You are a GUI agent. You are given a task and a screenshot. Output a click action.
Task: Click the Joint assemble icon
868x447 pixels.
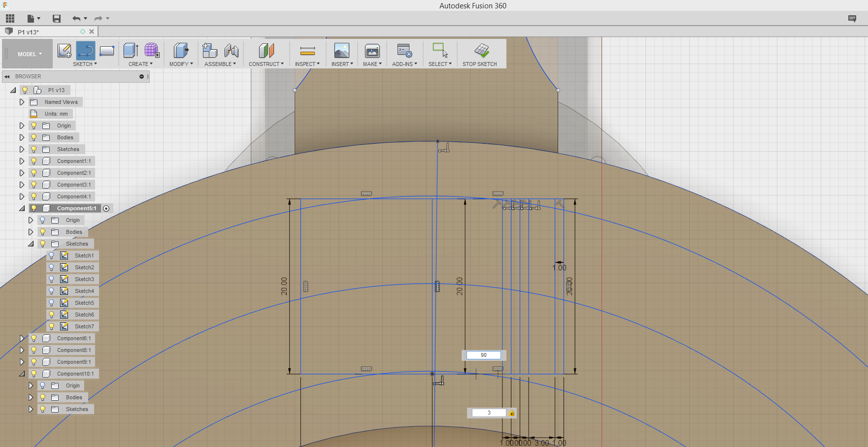tap(232, 51)
